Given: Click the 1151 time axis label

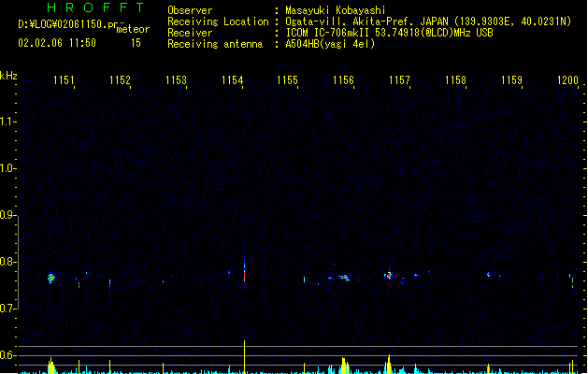Looking at the screenshot, I should [x=64, y=79].
